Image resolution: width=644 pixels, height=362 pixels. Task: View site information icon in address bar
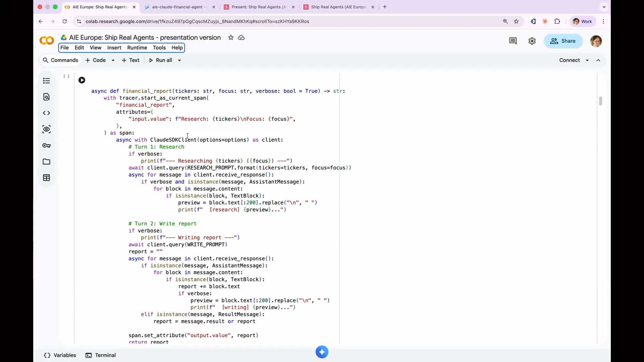point(79,21)
